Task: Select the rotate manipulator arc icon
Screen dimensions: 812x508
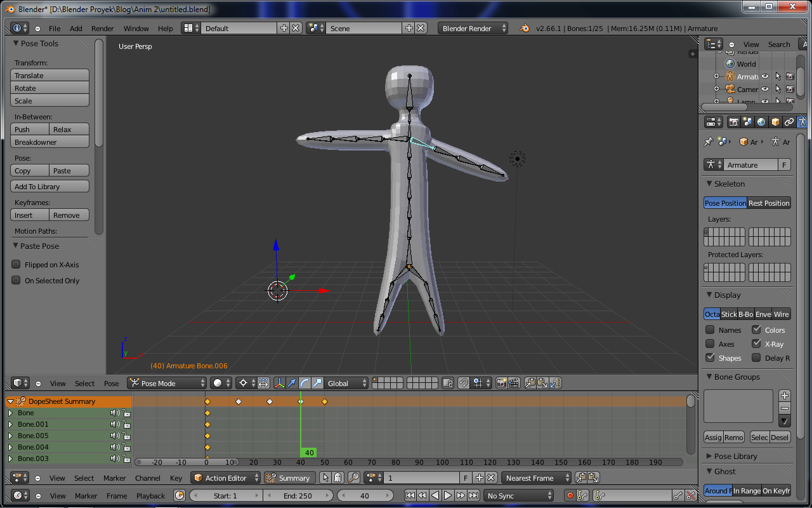Action: [x=304, y=383]
